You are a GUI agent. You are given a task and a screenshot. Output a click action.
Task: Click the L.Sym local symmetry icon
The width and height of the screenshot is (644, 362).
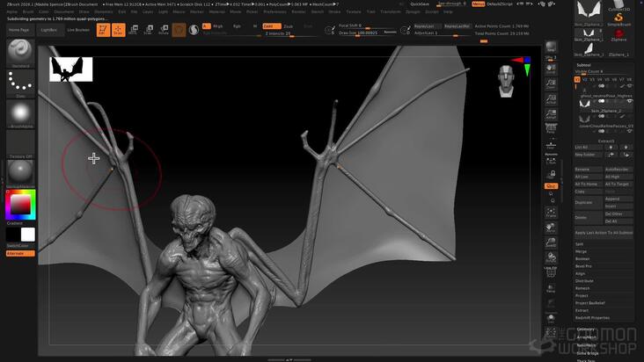pos(551,160)
